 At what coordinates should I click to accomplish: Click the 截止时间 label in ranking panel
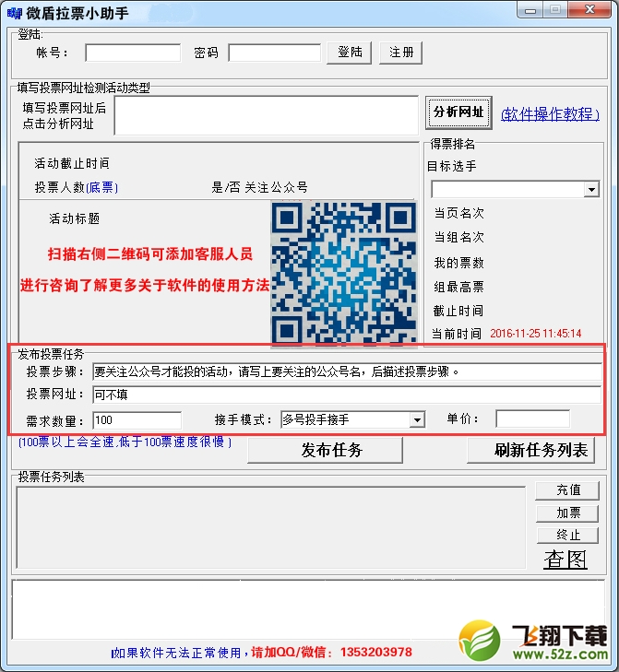(x=458, y=311)
